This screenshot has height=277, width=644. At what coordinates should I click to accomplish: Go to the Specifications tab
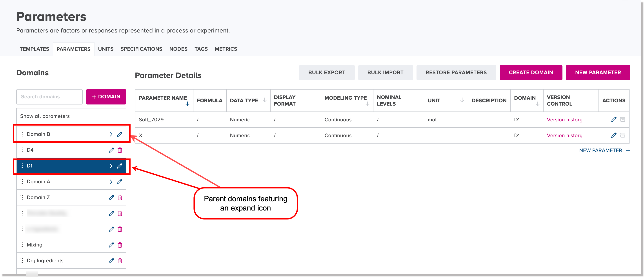point(141,49)
